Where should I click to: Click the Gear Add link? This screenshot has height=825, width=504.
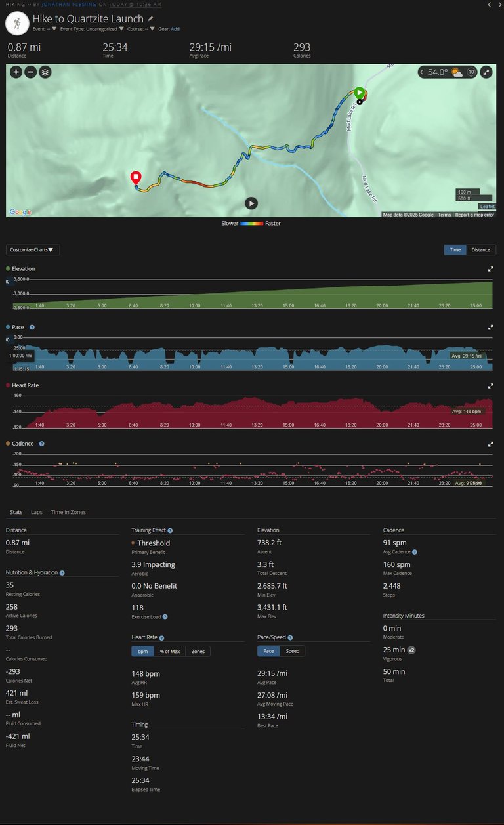tap(175, 29)
